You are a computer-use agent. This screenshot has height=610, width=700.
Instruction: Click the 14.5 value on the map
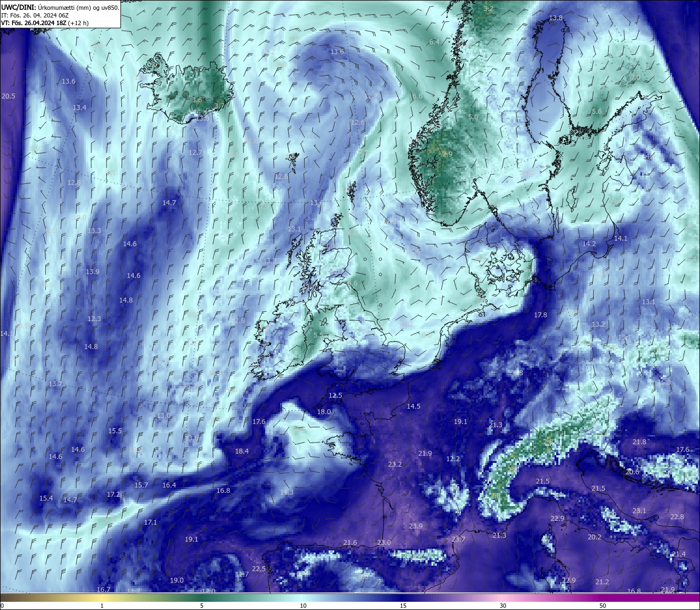pyautogui.click(x=413, y=406)
